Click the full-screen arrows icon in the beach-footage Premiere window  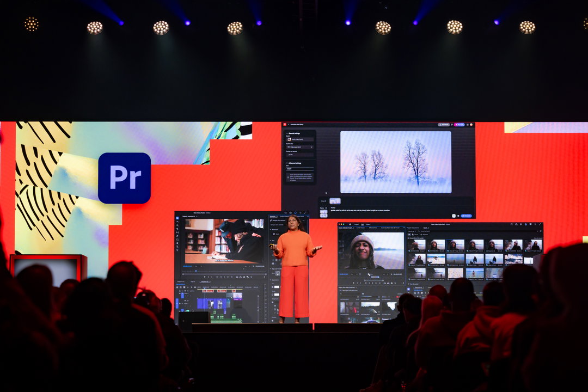point(540,224)
